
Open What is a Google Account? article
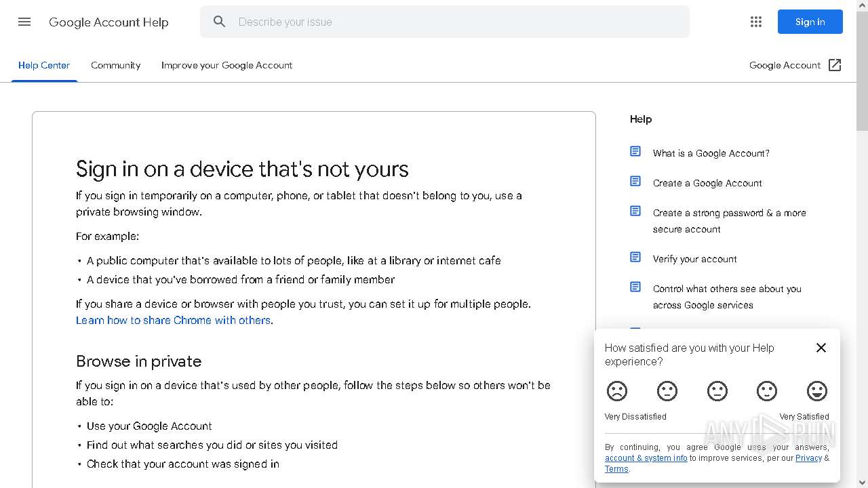[x=711, y=153]
